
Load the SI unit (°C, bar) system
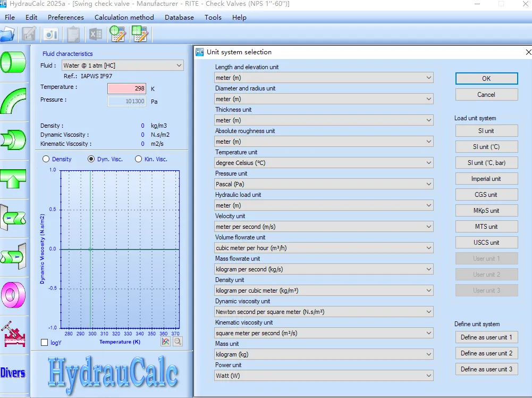pos(486,163)
